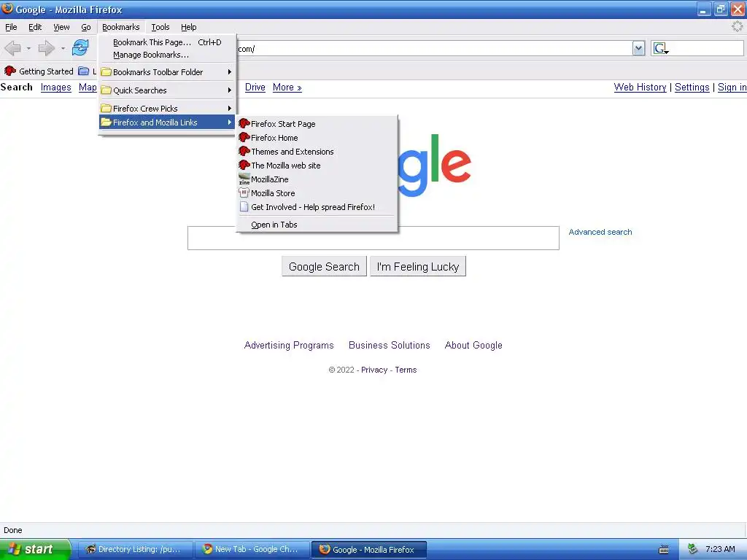Expand Bookmarks Toolbar Folder submenu arrow

point(230,72)
